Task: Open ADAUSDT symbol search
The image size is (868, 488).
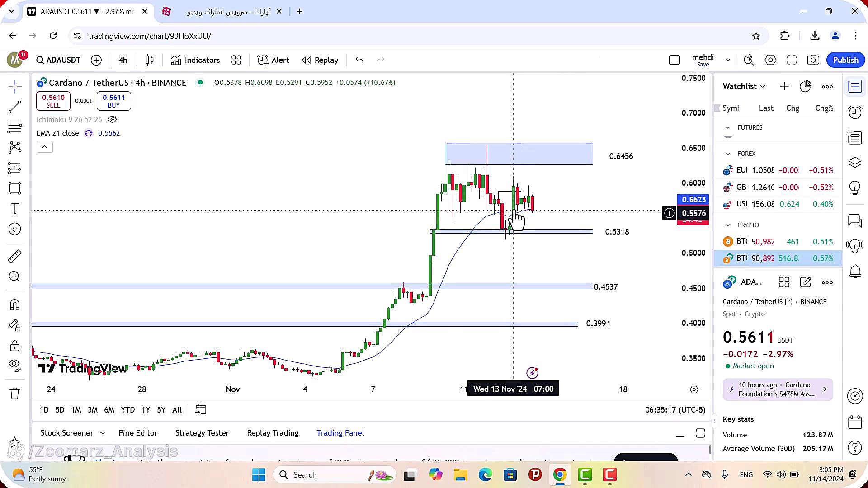Action: point(58,60)
